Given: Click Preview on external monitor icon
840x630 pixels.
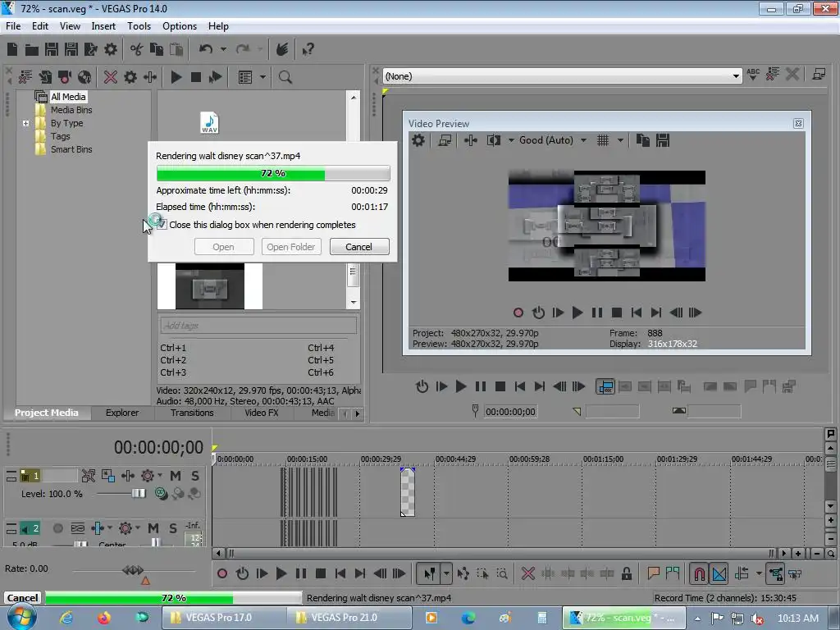Looking at the screenshot, I should [x=445, y=140].
